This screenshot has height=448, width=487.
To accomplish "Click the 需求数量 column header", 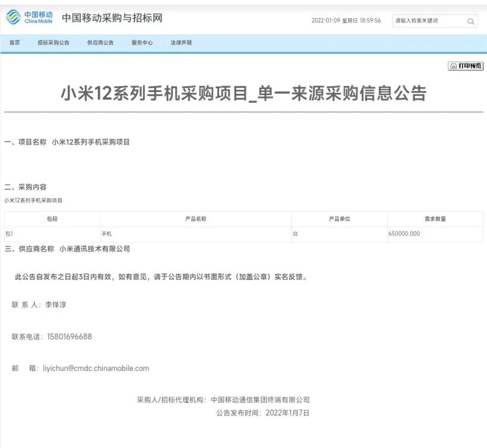I will pos(435,219).
